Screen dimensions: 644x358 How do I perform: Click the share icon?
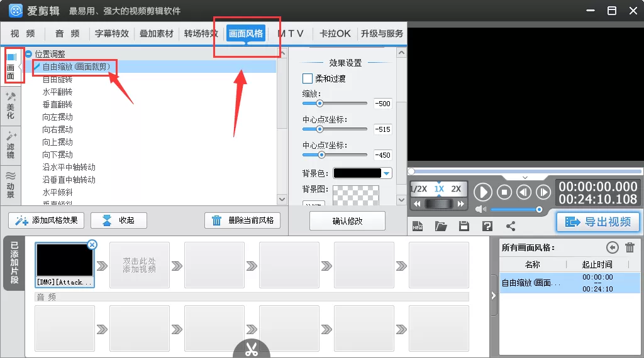tap(511, 226)
